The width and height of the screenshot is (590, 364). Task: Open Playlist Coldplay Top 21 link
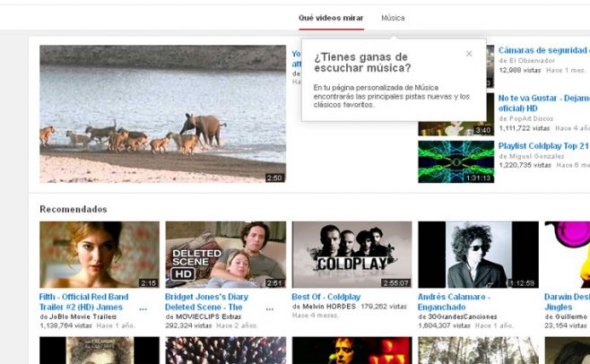pyautogui.click(x=543, y=145)
